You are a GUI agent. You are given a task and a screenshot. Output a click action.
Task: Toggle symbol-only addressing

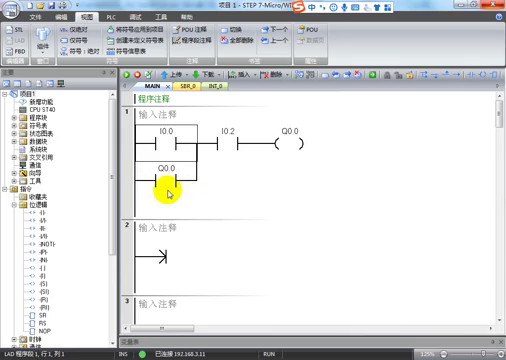74,40
